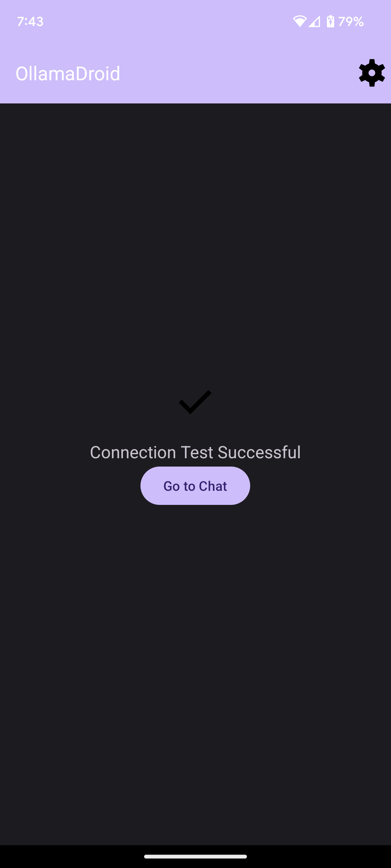Image resolution: width=391 pixels, height=868 pixels.
Task: Open OllamaDroid settings from the top bar
Action: click(x=372, y=73)
